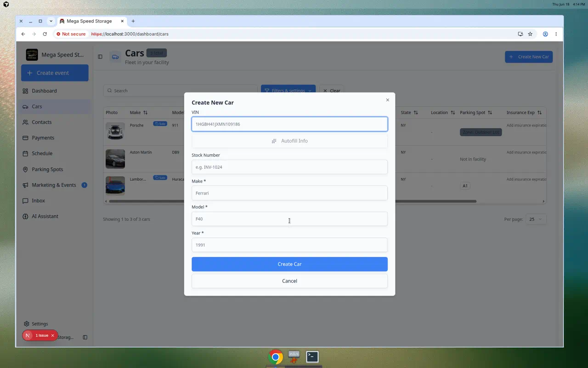Open the Terminal dock icon
Viewport: 588px width, 368px height.
coord(312,356)
